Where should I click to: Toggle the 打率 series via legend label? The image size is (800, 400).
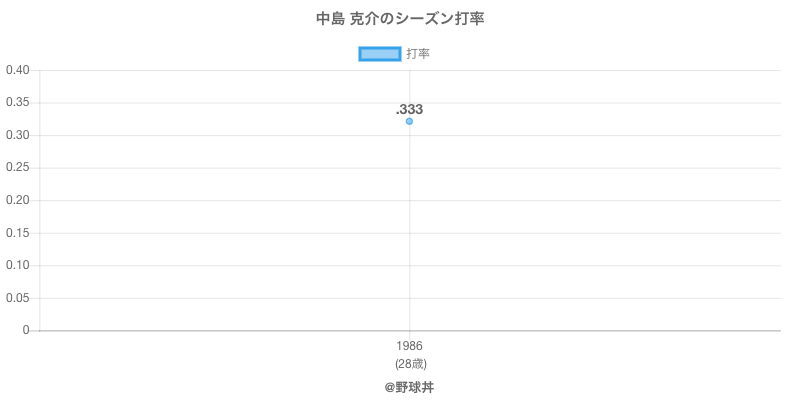point(418,54)
